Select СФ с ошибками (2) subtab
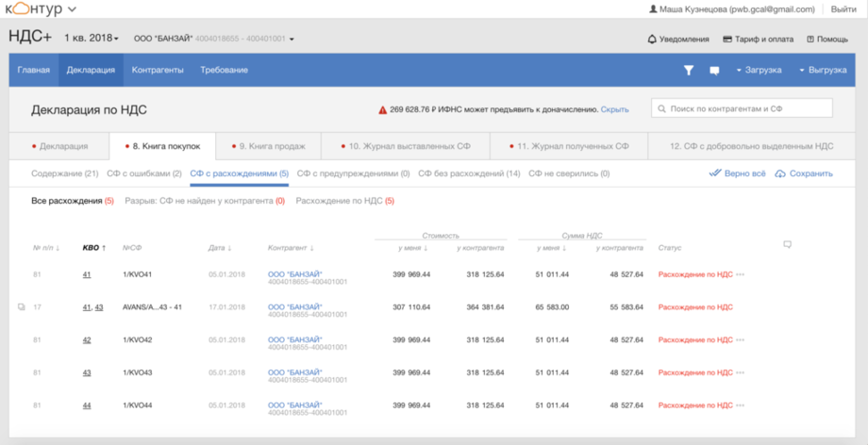Screen dimensions: 868x445 point(143,173)
